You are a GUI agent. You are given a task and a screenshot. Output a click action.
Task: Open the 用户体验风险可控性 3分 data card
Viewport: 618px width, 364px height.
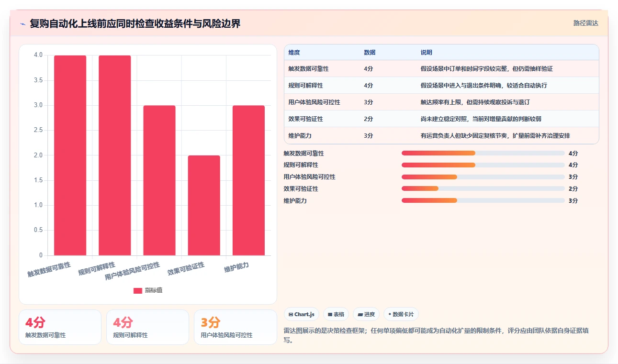point(235,327)
